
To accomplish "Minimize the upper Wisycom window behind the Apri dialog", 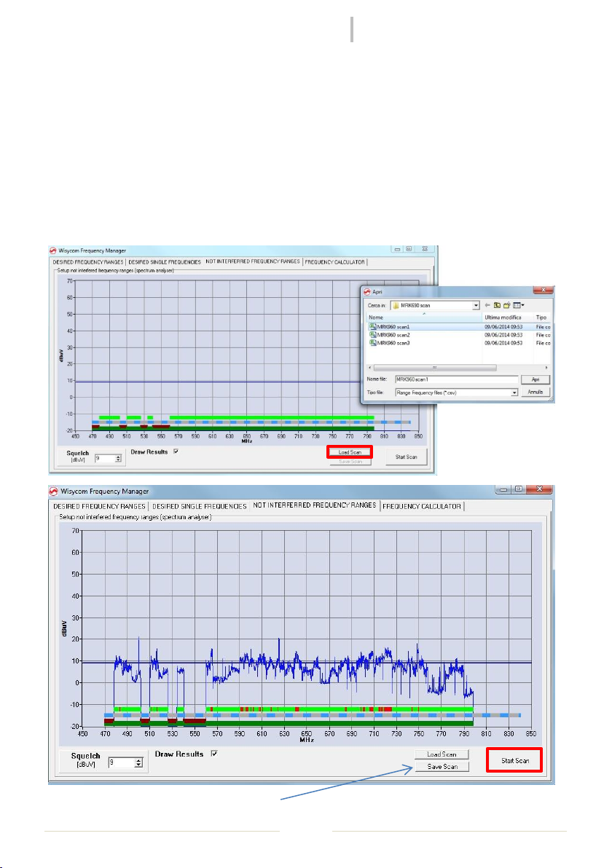I will [397, 249].
